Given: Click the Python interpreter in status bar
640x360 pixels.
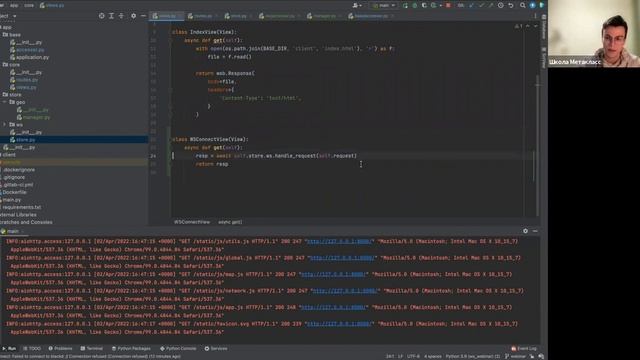Looking at the screenshot, I should 472,356.
